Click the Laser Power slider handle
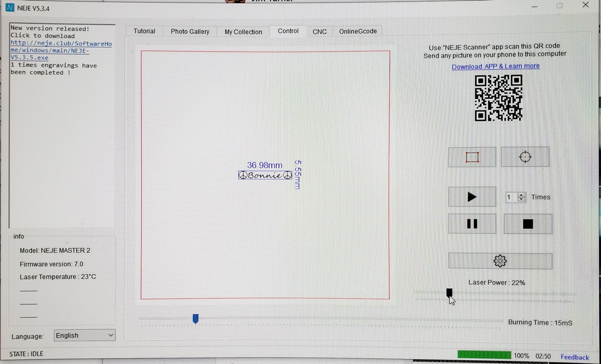 pos(449,292)
